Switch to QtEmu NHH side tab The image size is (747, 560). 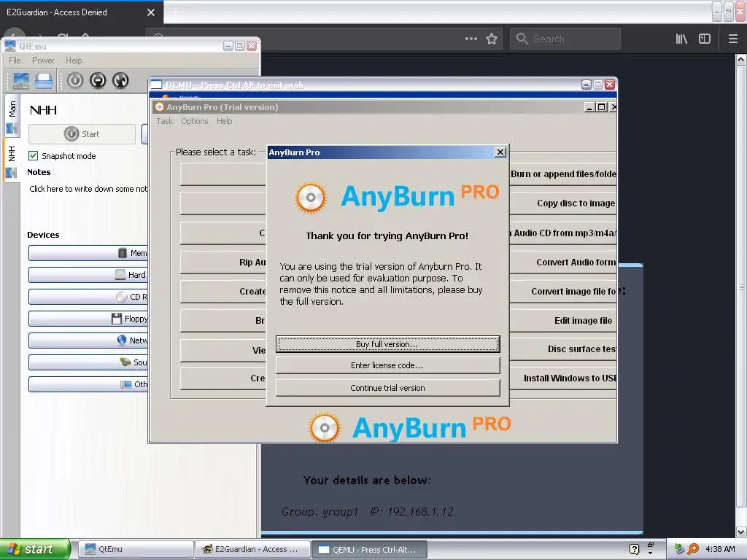click(x=12, y=161)
